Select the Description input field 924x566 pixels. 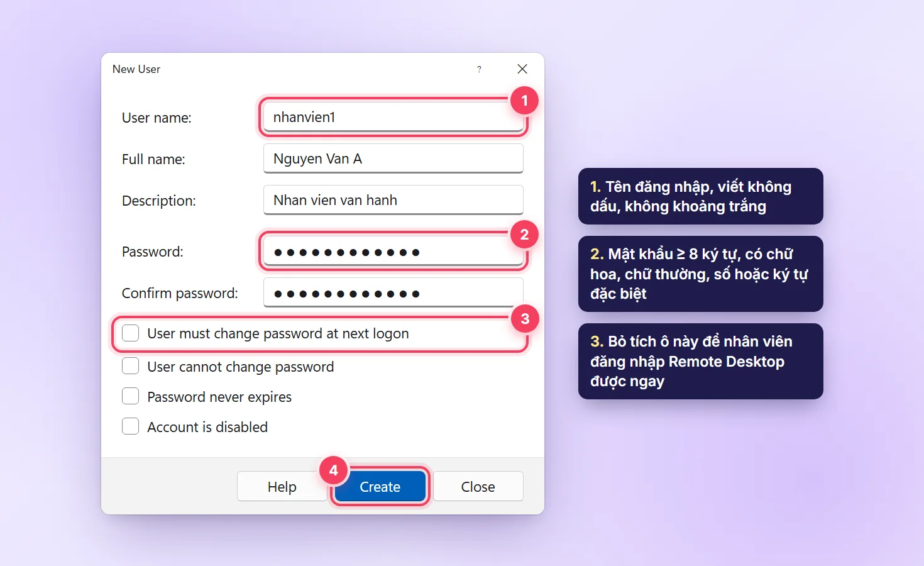click(393, 200)
